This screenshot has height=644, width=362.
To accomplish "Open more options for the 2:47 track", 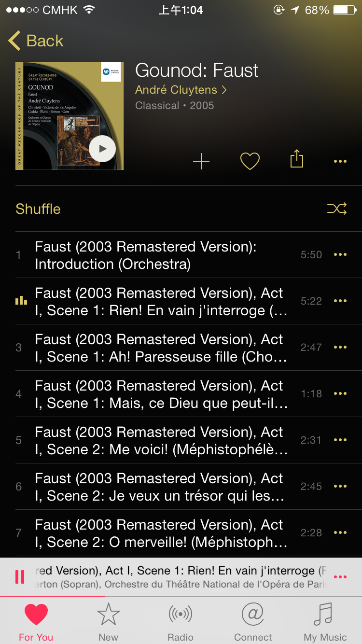I will 340,348.
